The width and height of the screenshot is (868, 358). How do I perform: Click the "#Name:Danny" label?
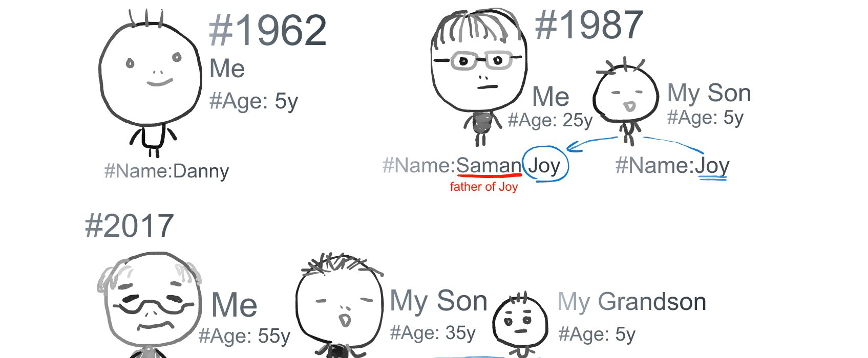pos(166,171)
